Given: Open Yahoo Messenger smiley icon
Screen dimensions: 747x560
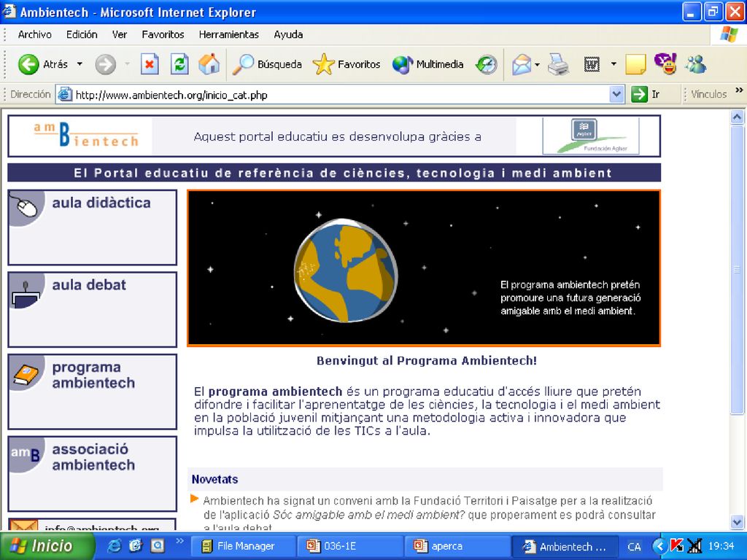Looking at the screenshot, I should point(665,64).
